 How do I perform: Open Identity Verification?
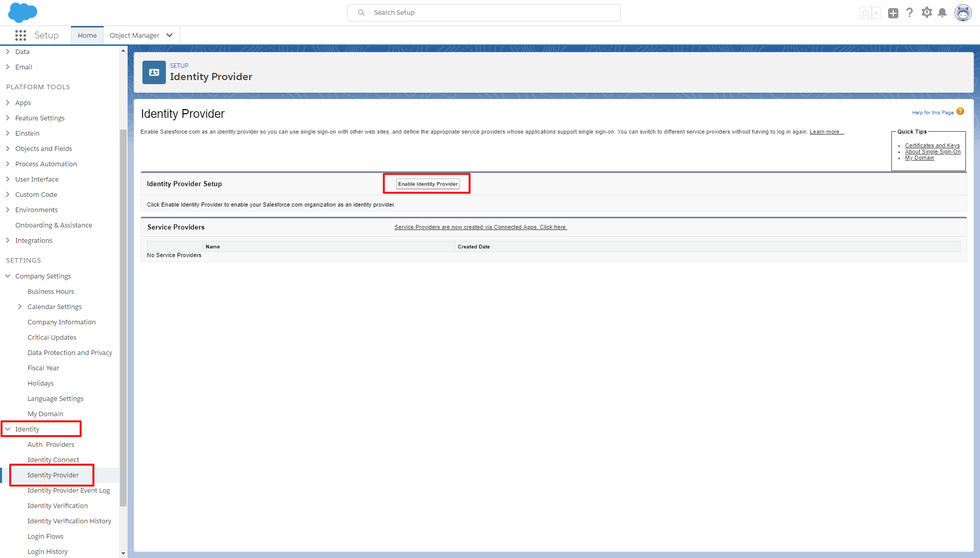click(58, 505)
